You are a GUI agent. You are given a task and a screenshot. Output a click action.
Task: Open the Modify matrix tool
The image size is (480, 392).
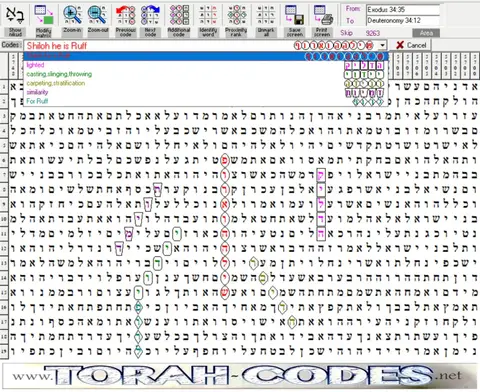pos(44,21)
